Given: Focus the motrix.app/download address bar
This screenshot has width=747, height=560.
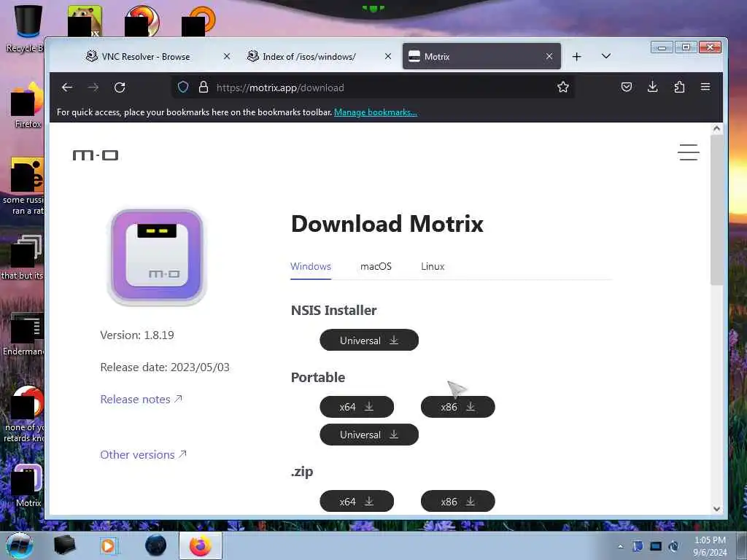Looking at the screenshot, I should (371, 87).
